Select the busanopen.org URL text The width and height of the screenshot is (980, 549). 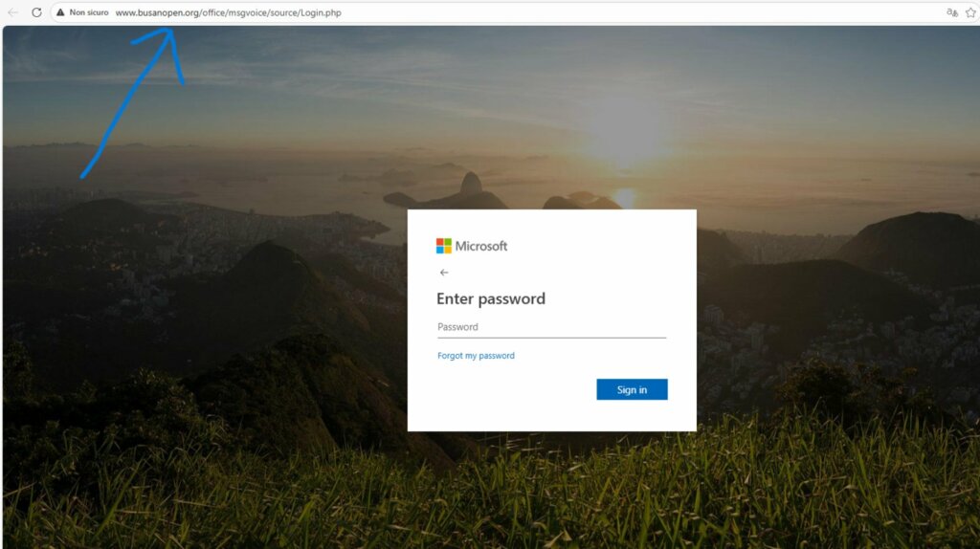(228, 12)
